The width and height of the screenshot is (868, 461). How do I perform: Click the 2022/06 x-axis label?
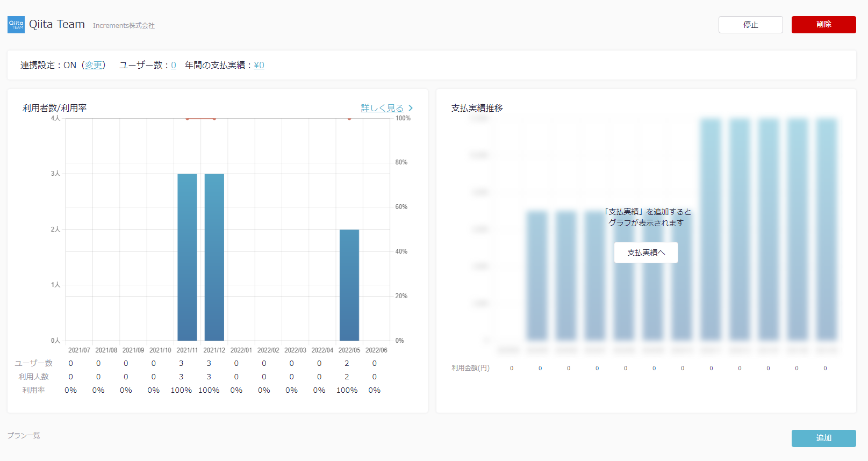coord(376,350)
